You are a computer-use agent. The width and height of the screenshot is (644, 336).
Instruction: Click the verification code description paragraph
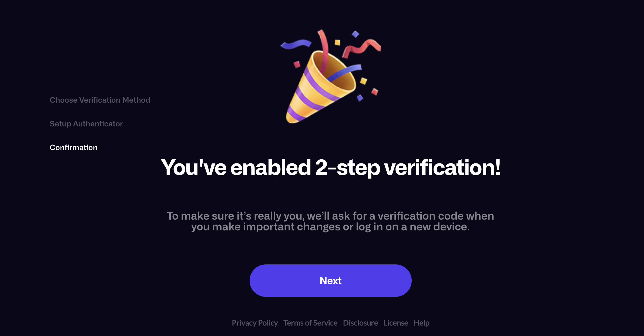click(x=330, y=221)
